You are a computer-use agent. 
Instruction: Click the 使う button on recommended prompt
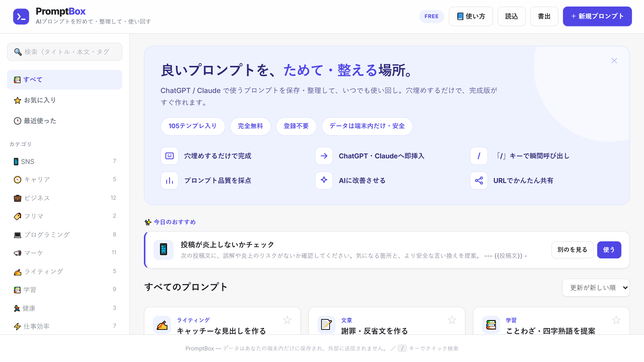[609, 250]
